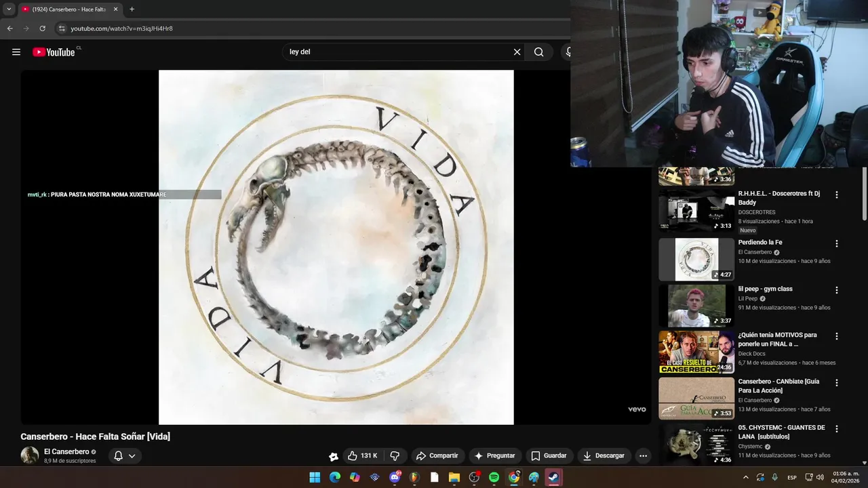Viewport: 868px width, 488px height.
Task: Open the Perdiendo la Fe thumbnail
Action: [x=696, y=259]
